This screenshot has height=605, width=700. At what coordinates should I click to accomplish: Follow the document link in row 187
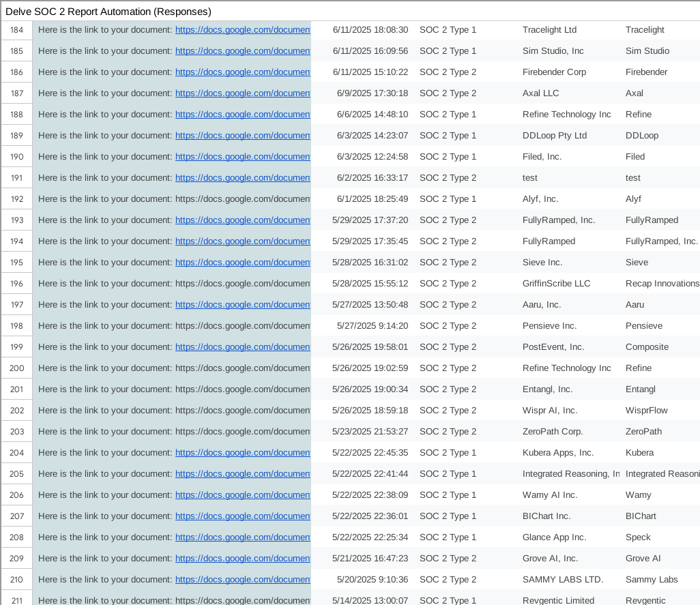(x=242, y=93)
